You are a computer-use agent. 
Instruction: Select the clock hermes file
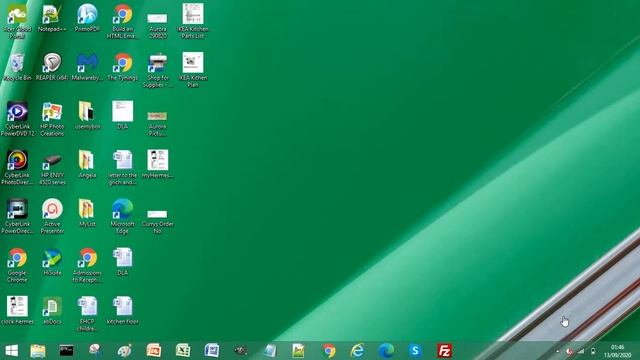(17, 310)
